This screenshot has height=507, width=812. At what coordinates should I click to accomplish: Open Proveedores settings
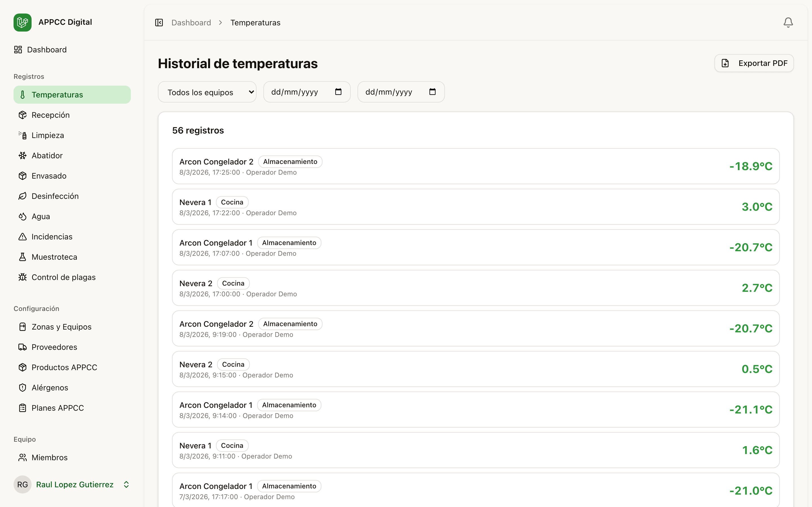click(x=54, y=347)
